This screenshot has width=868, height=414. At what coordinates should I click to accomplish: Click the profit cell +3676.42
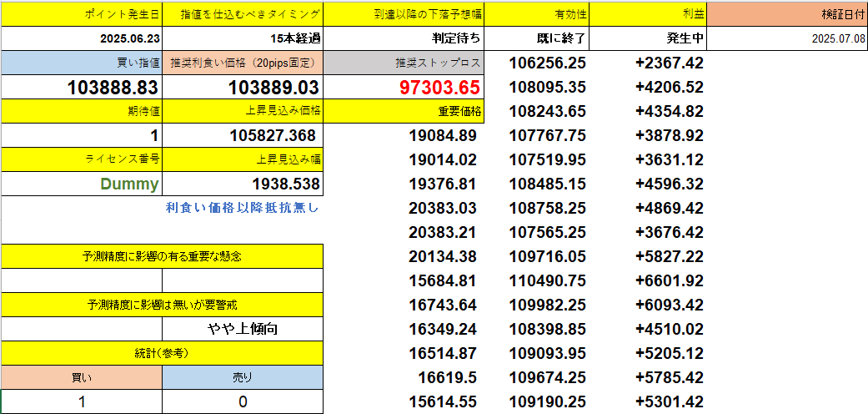[x=670, y=232]
